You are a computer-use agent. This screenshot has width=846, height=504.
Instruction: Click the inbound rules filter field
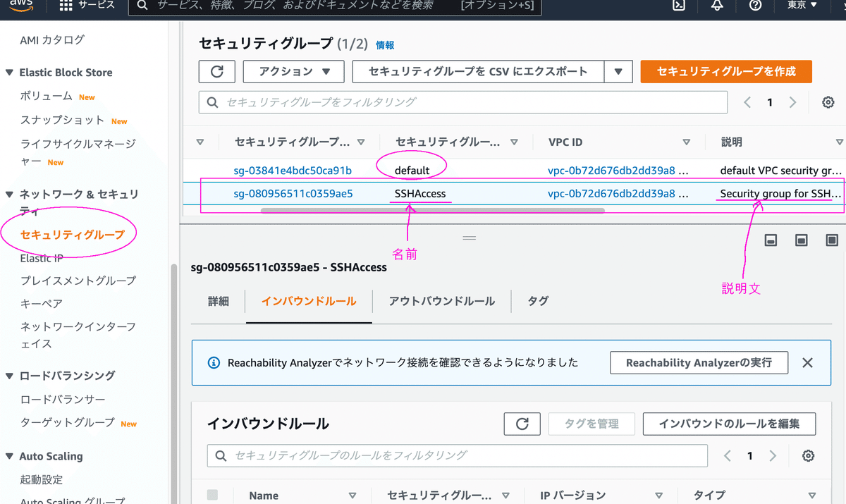coord(458,456)
